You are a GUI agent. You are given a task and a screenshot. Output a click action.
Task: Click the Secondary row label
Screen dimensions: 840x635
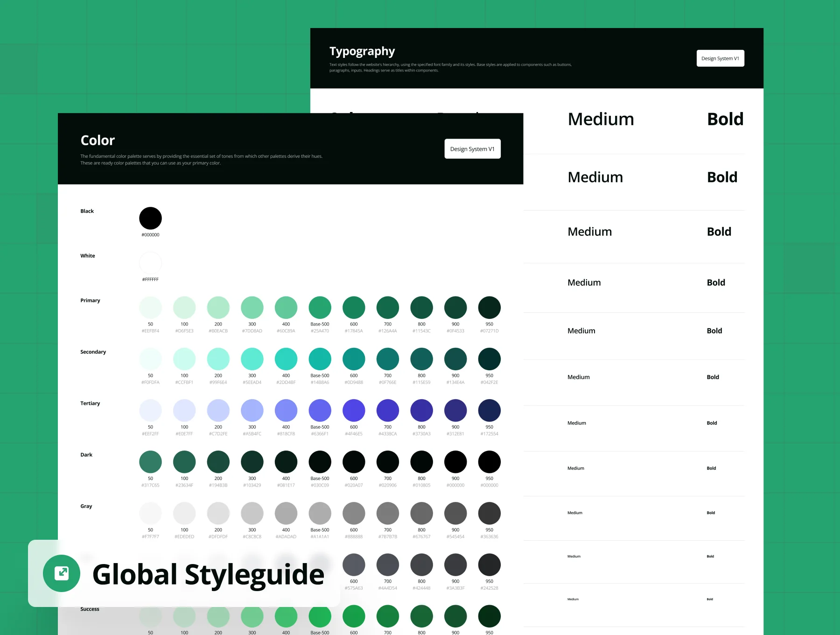(x=93, y=352)
